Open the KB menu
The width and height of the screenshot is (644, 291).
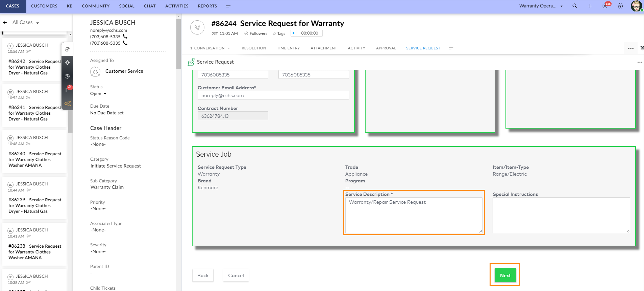coord(70,6)
